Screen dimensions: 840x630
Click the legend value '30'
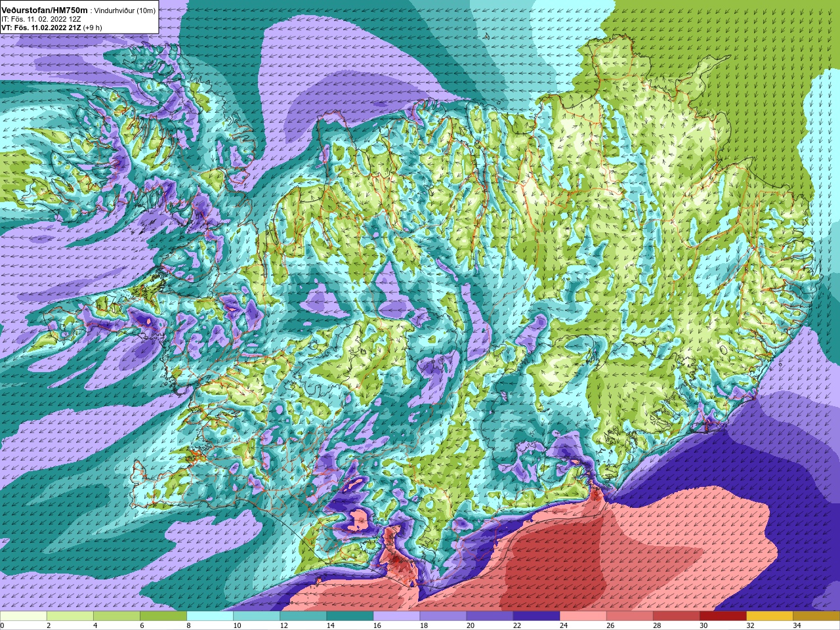coord(703,625)
